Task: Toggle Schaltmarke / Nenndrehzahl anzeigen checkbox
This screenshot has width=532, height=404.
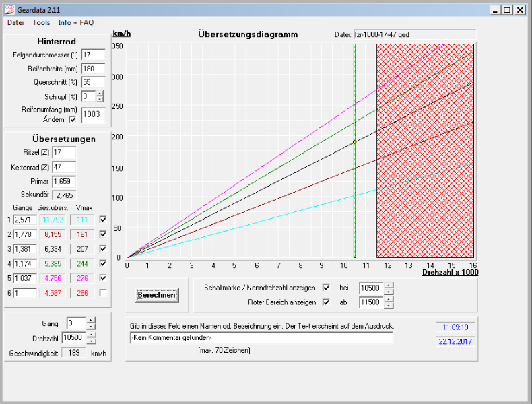Action: point(327,288)
